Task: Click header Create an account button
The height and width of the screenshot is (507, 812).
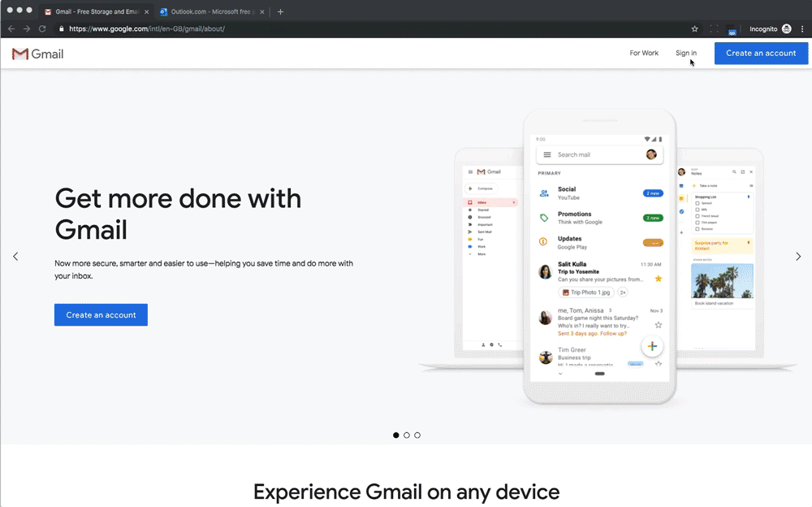Action: pyautogui.click(x=761, y=54)
